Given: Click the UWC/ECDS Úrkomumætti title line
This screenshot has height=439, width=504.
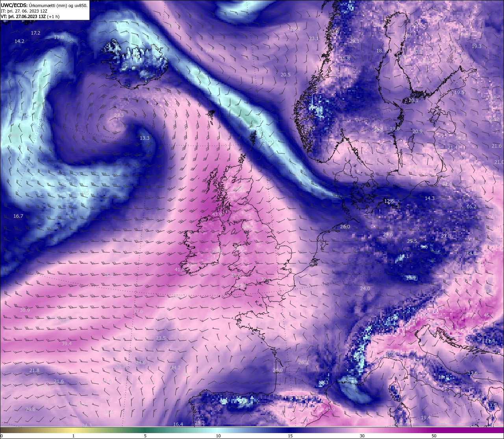Looking at the screenshot, I should point(44,6).
